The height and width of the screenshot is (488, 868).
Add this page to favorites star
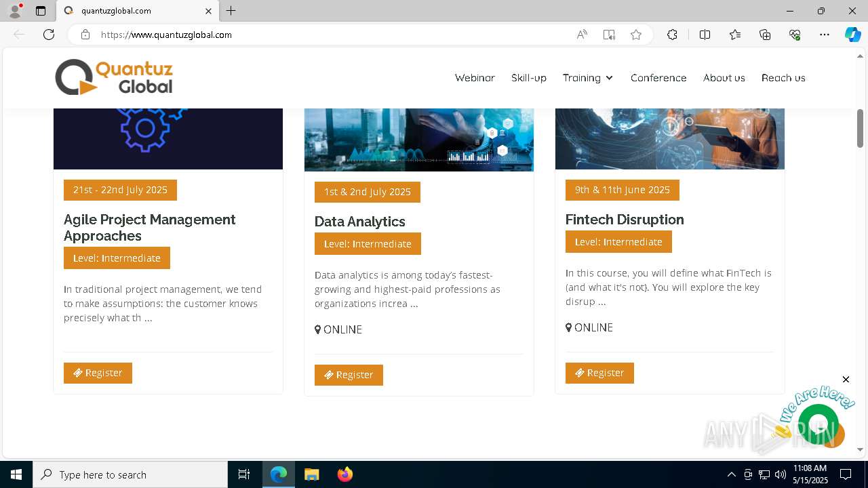pos(636,35)
